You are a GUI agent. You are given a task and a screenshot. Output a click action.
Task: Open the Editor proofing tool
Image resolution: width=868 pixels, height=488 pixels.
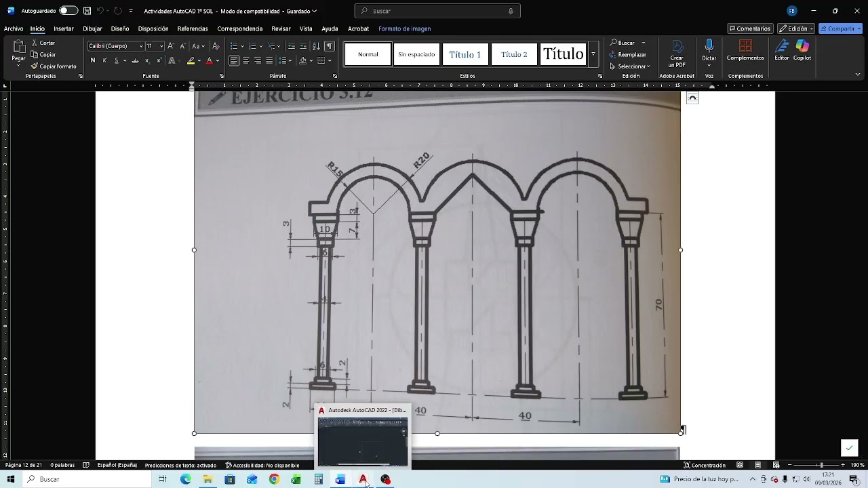coord(782,50)
